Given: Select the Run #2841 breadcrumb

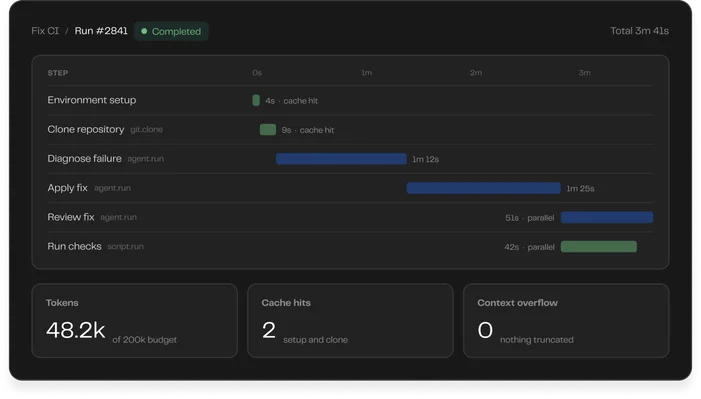Looking at the screenshot, I should point(101,31).
